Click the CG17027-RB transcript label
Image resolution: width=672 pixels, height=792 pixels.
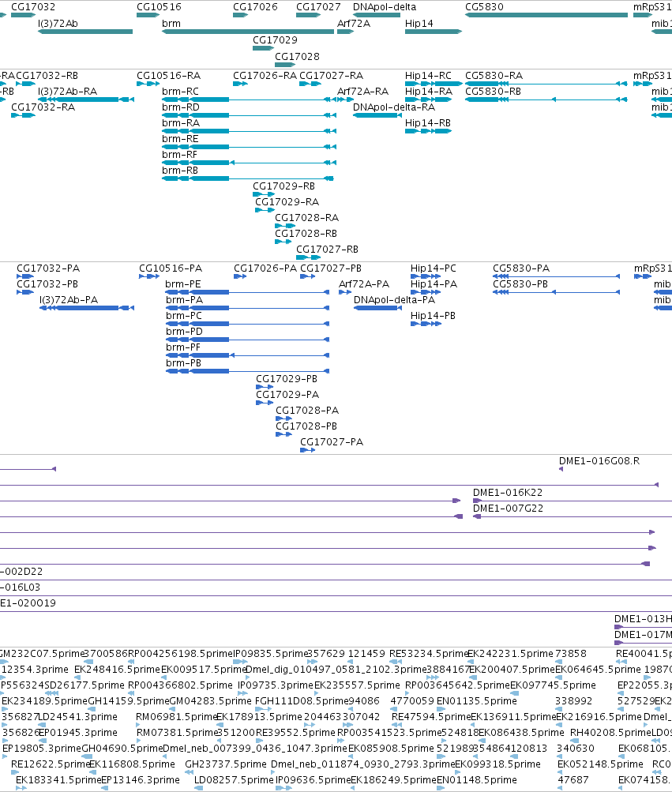tap(327, 250)
